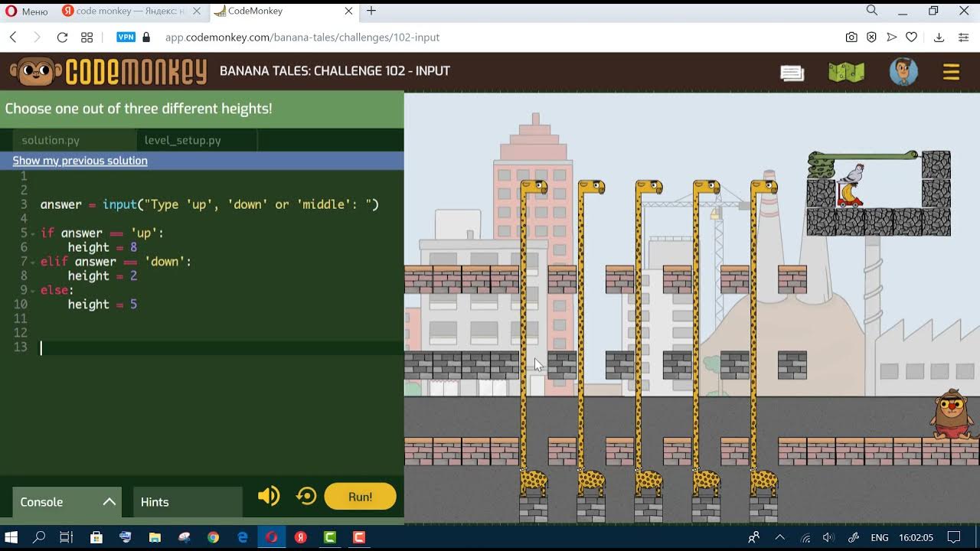
Task: Open the notification center
Action: tap(954, 537)
